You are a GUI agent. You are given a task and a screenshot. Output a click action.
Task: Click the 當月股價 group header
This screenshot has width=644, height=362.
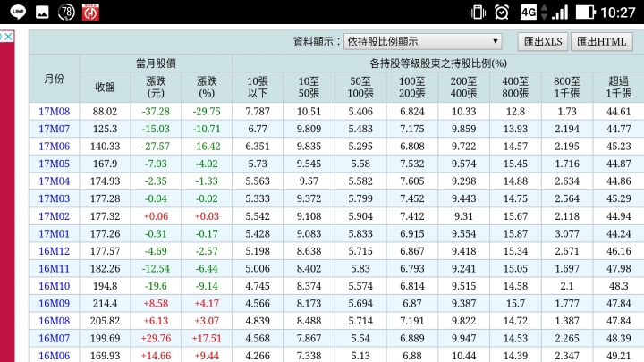pyautogui.click(x=156, y=63)
